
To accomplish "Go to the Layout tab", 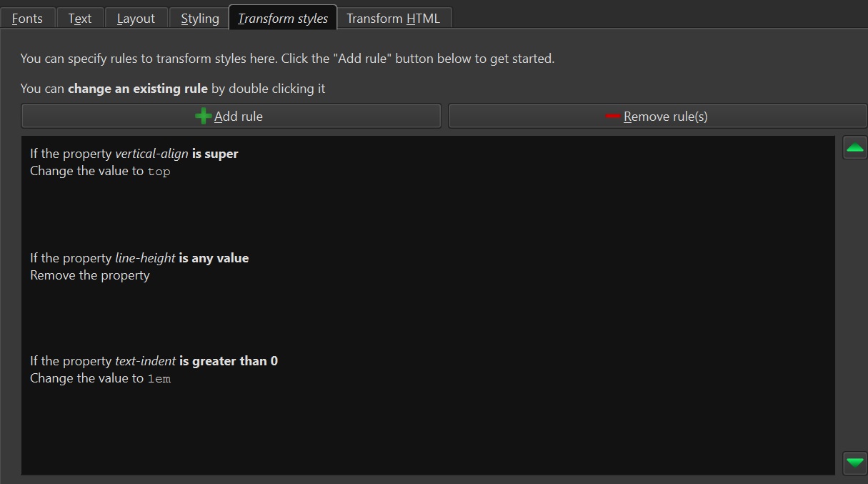I will click(136, 19).
